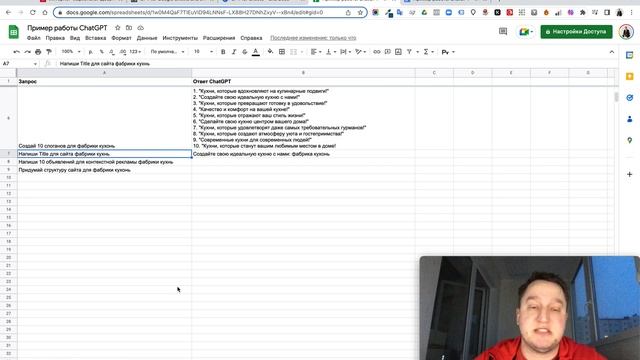640x360 pixels.
Task: Click the create filter icon
Action: (x=409, y=52)
